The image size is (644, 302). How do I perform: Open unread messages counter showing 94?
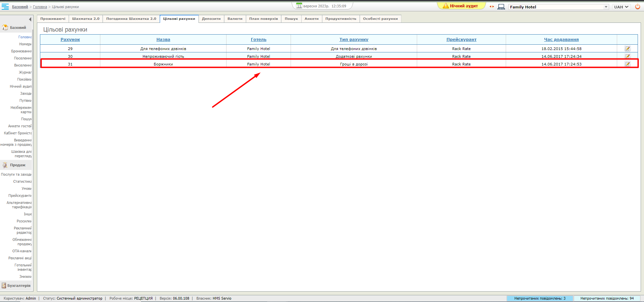(x=607, y=298)
